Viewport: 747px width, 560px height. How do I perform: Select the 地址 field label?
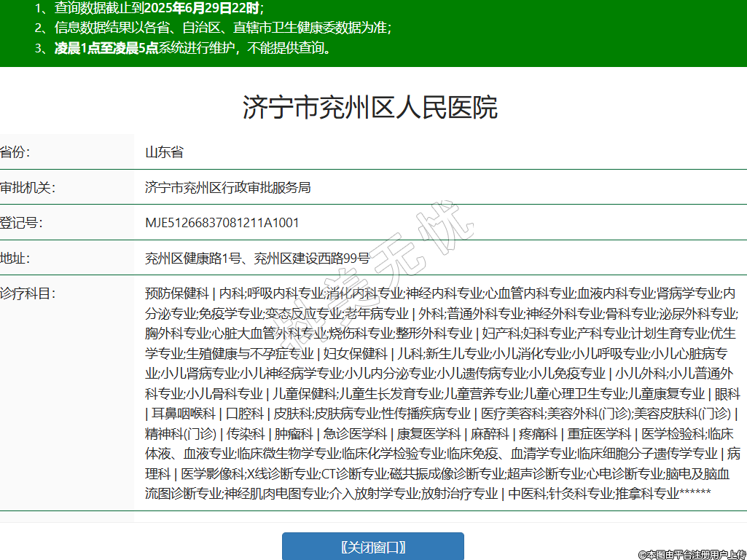pyautogui.click(x=15, y=258)
